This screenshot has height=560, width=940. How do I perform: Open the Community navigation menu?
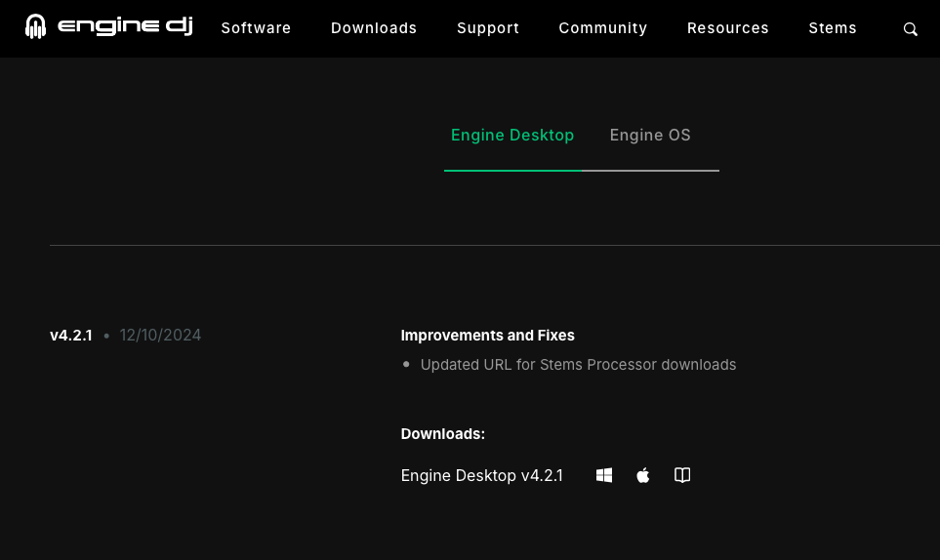point(603,28)
